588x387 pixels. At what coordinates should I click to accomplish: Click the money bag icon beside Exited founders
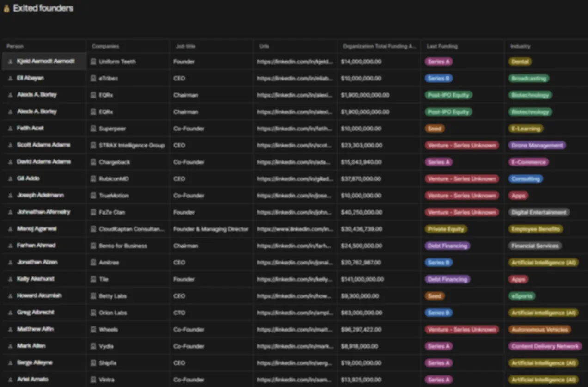[x=6, y=9]
